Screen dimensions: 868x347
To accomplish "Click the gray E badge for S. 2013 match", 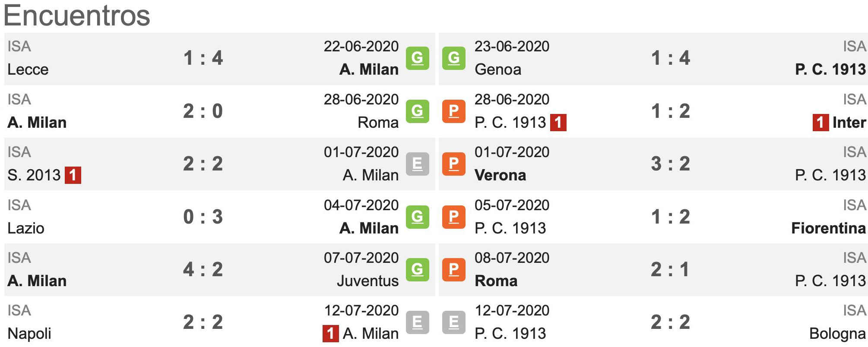I will tap(417, 164).
